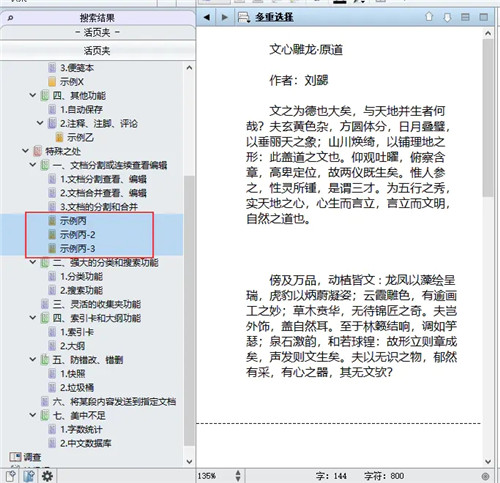
Task: Open 1.索引卡 in the binder
Action: pyautogui.click(x=77, y=332)
